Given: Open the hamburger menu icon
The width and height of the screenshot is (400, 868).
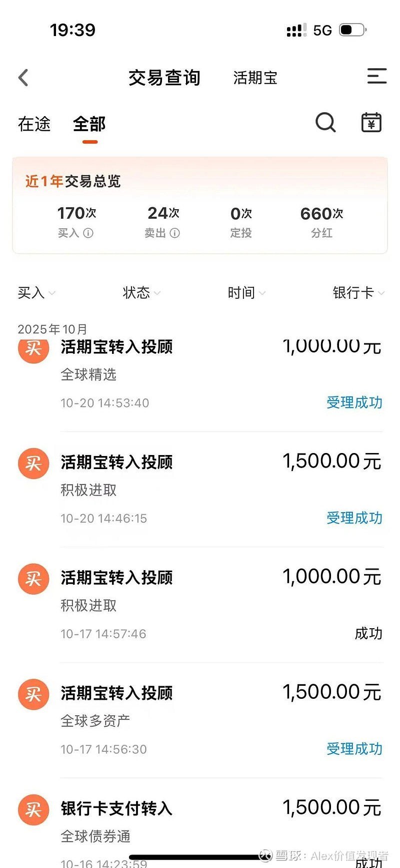Looking at the screenshot, I should (376, 76).
